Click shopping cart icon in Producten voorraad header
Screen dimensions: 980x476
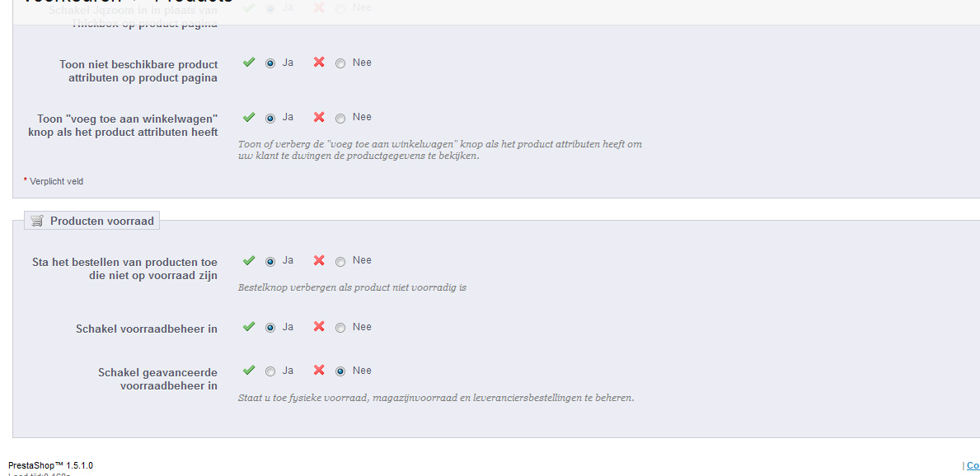tap(37, 221)
